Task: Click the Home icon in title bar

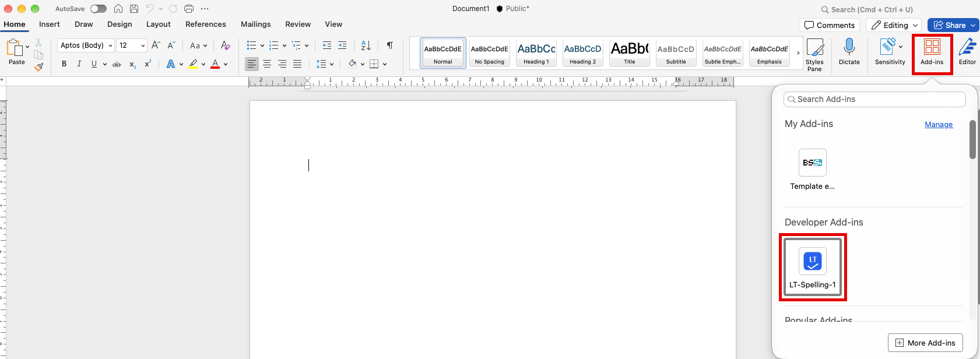Action: [118, 9]
